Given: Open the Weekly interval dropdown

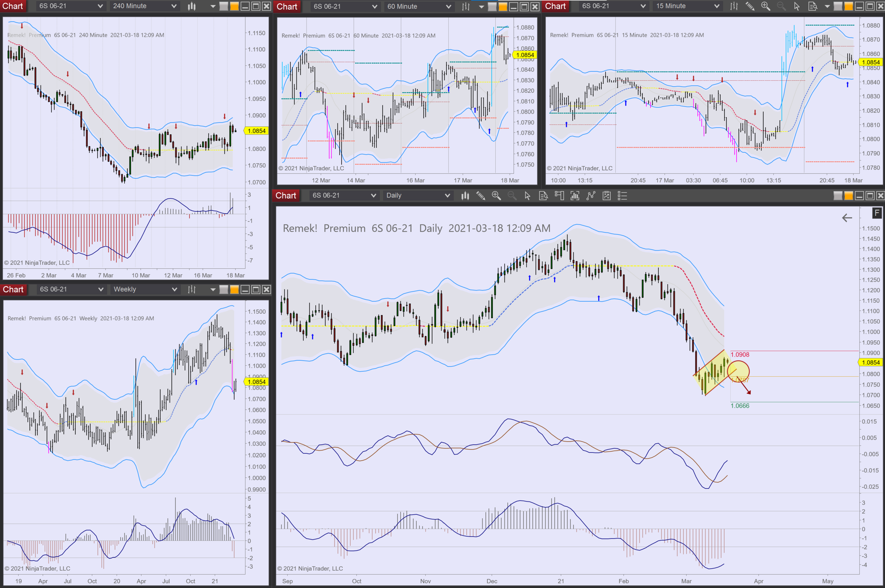Looking at the screenshot, I should coord(145,289).
